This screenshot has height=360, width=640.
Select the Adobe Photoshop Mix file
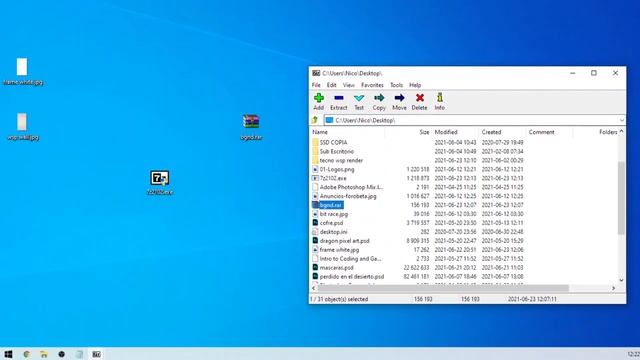point(351,187)
